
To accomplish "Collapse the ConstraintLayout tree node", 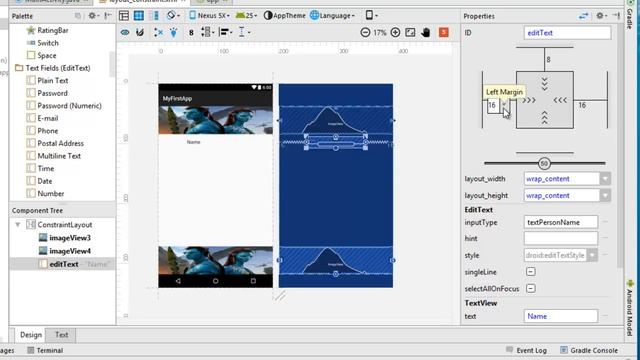I will 18,224.
